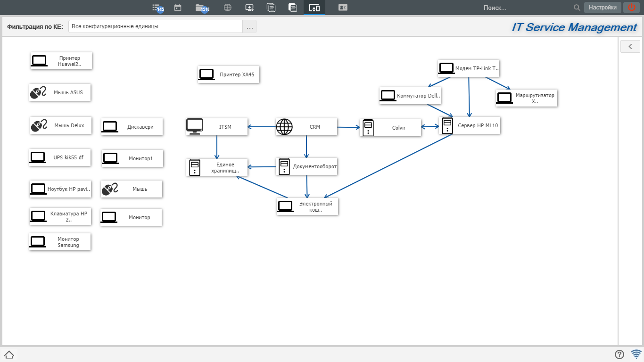The height and width of the screenshot is (362, 644).
Task: Click the outlined documents icon in toolbar
Action: pyautogui.click(x=271, y=8)
